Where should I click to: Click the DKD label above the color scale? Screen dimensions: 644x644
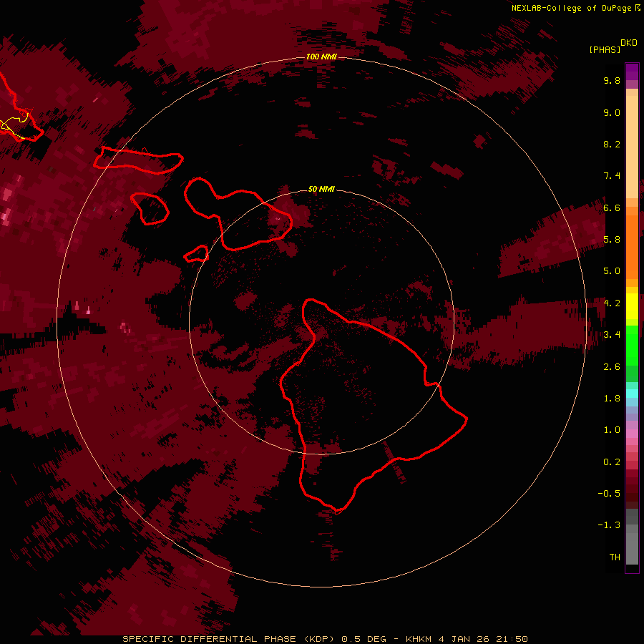(x=629, y=43)
